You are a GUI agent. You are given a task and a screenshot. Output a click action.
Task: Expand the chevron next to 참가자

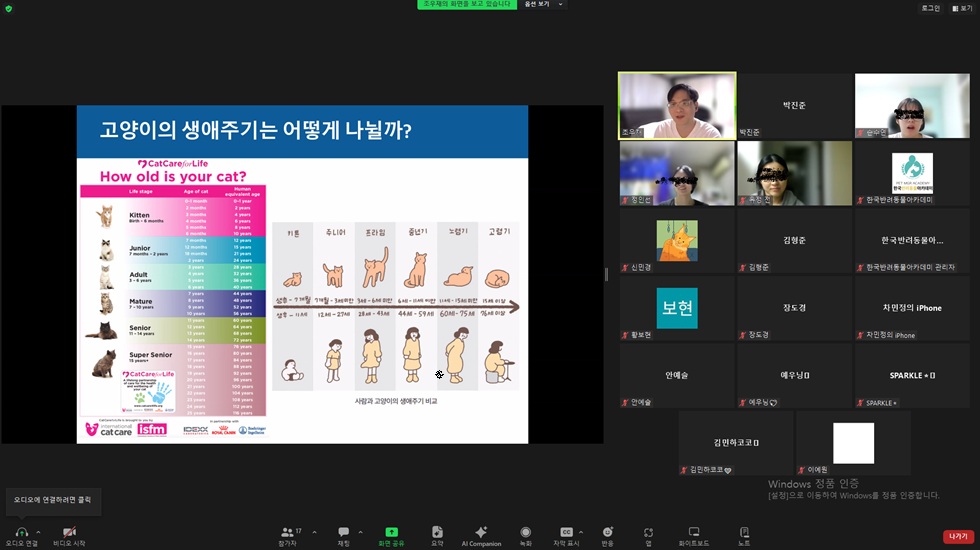click(x=314, y=532)
